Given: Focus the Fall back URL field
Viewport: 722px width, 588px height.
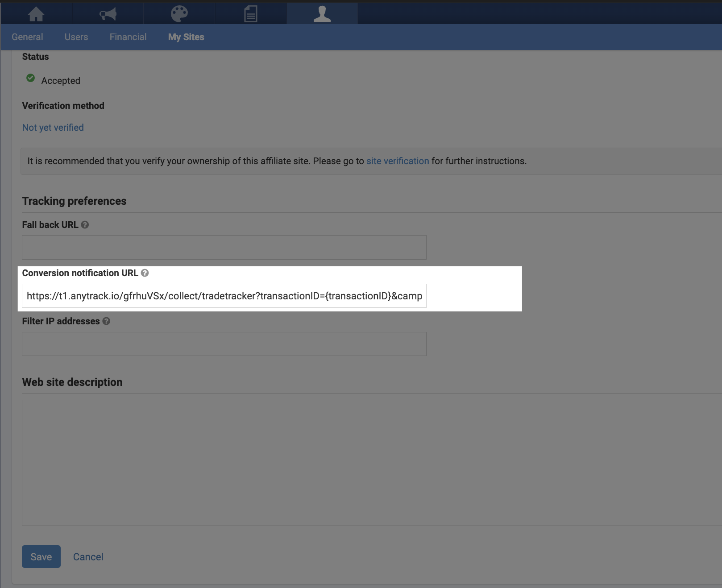Looking at the screenshot, I should click(x=224, y=247).
